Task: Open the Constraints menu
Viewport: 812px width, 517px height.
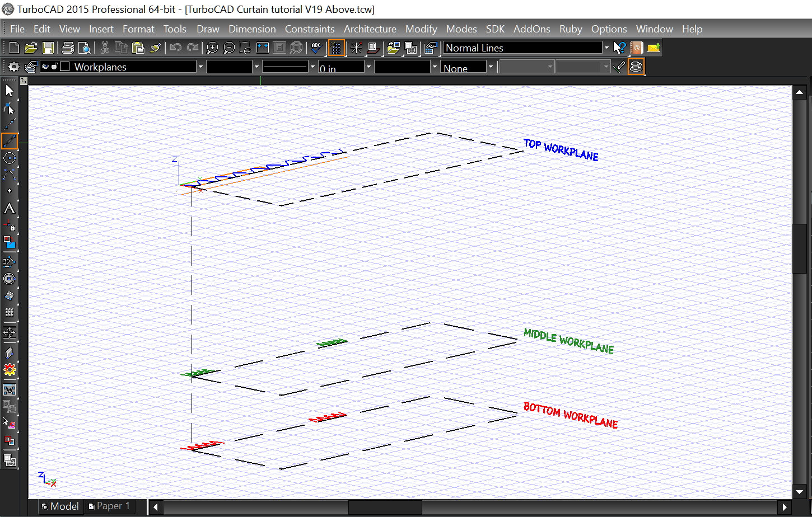Action: pyautogui.click(x=310, y=29)
